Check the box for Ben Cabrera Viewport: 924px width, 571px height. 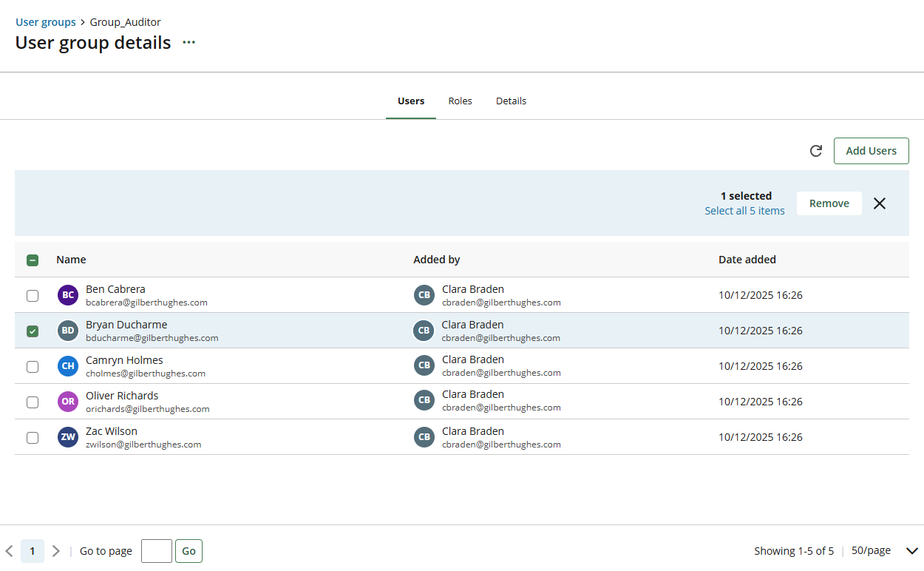(x=33, y=296)
